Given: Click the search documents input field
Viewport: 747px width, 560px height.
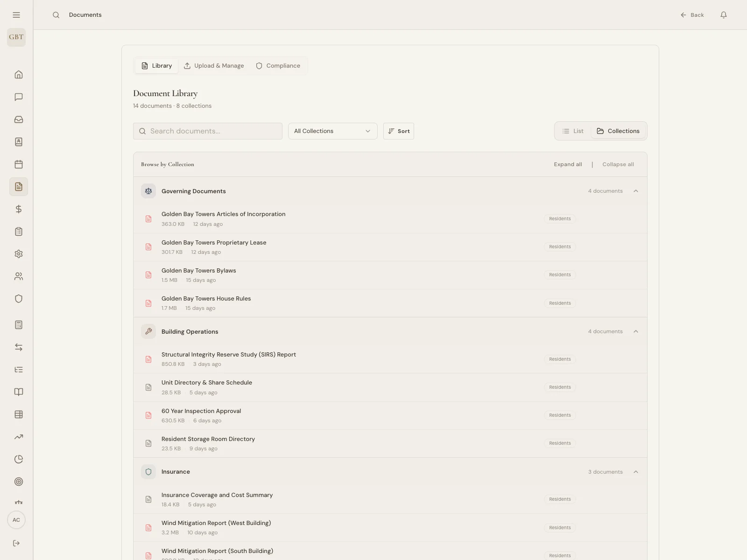Looking at the screenshot, I should point(207,131).
